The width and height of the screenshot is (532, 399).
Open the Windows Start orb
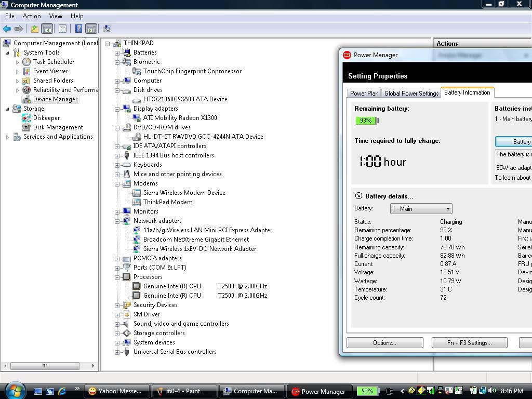click(x=15, y=390)
